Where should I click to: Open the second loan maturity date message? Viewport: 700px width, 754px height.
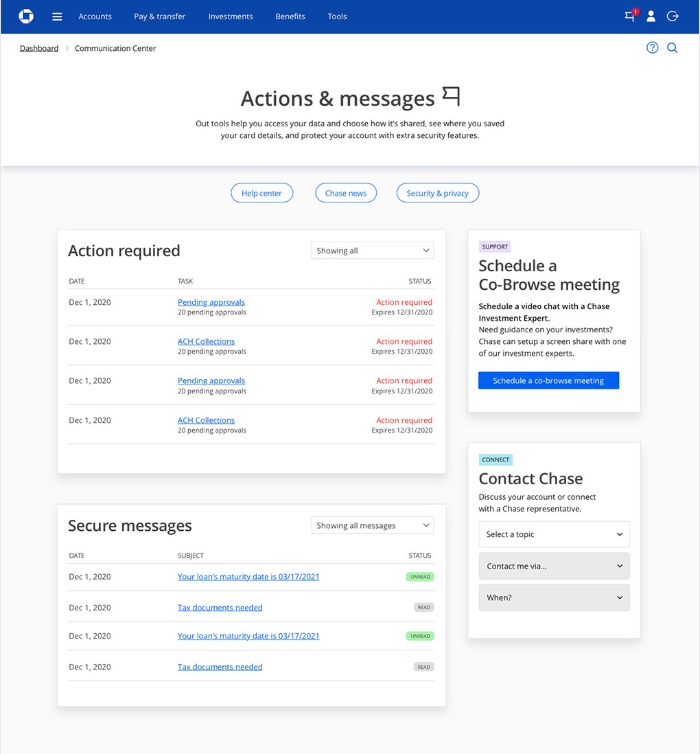coord(248,636)
